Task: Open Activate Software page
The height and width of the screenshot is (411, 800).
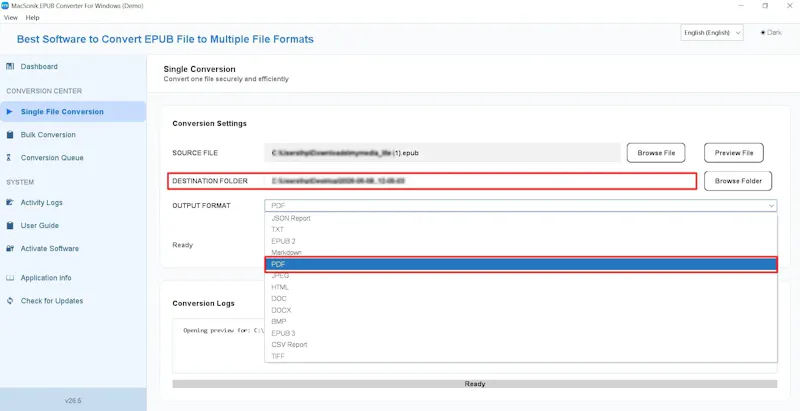Action: [x=49, y=248]
